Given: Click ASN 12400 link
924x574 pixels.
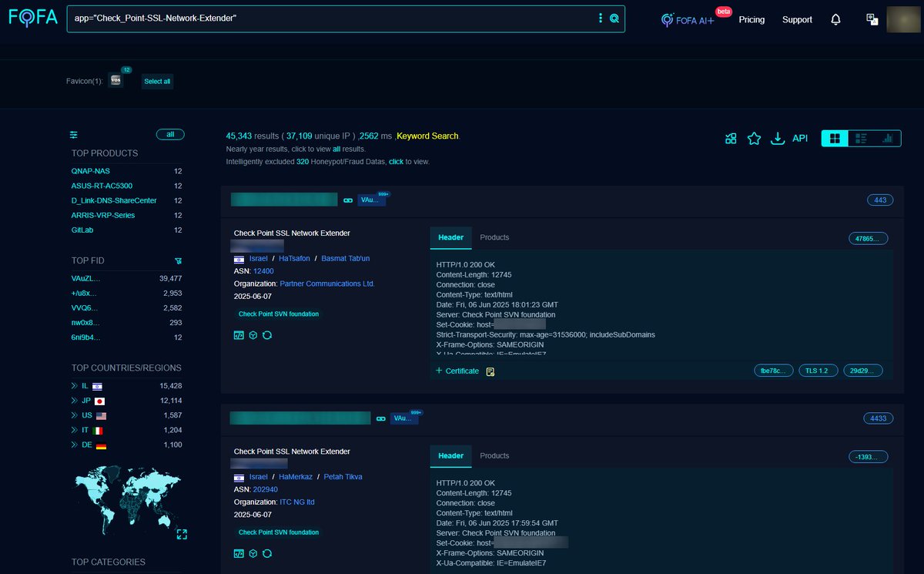Looking at the screenshot, I should (x=263, y=271).
